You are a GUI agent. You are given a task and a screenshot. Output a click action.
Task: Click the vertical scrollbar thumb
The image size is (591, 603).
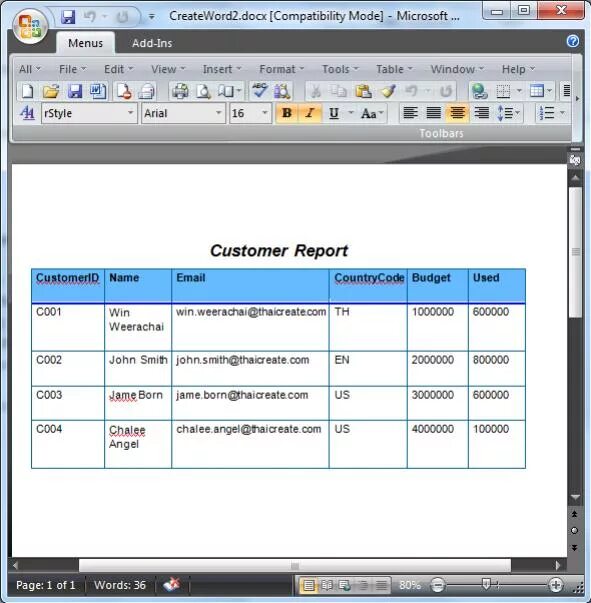575,252
